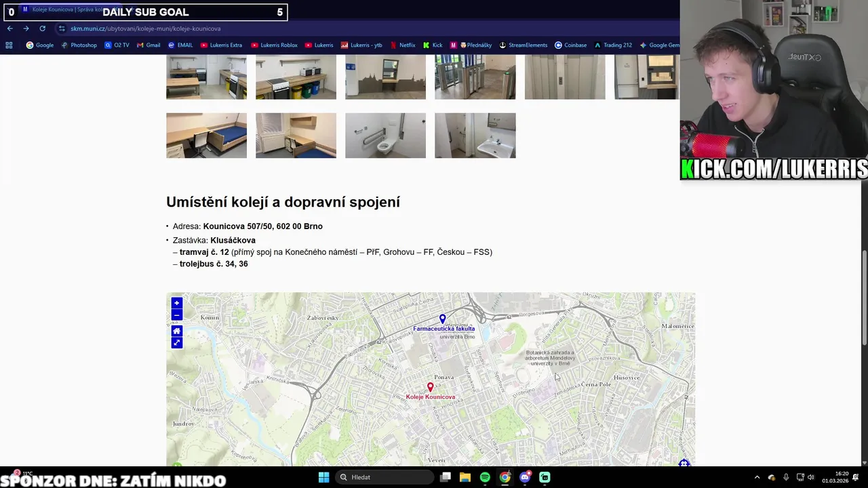Open Přednášky bookmark
868x488 pixels.
click(471, 45)
